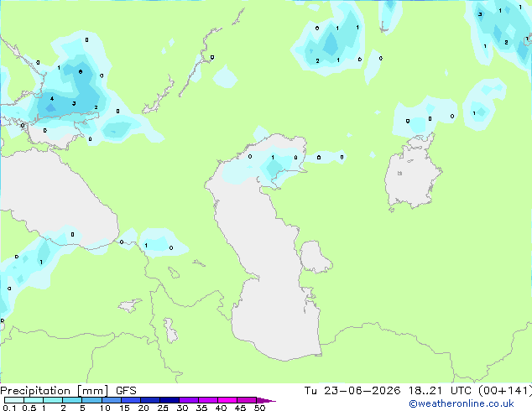Click the 1–2 mm legend swatch
532x411 pixels.
[53, 400]
